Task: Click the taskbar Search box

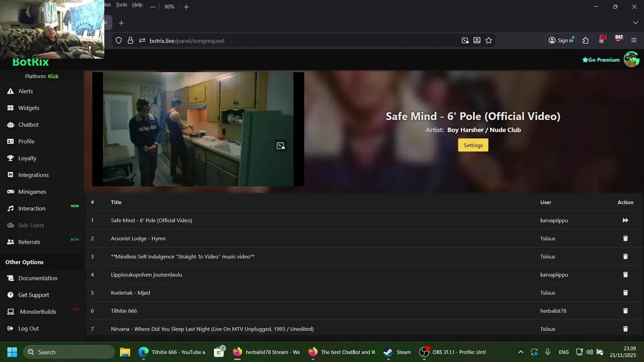Action: point(69,352)
